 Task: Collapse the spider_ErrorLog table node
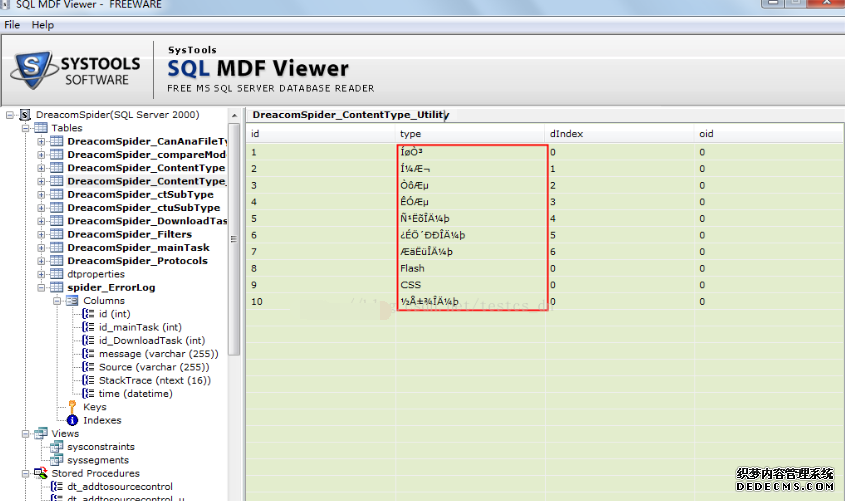(41, 288)
